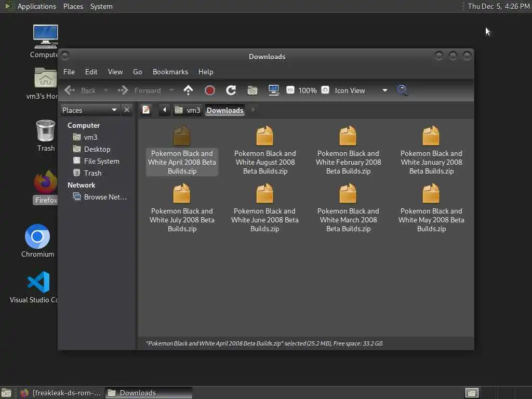Click the clock showing Thu Dec 5

tap(499, 6)
